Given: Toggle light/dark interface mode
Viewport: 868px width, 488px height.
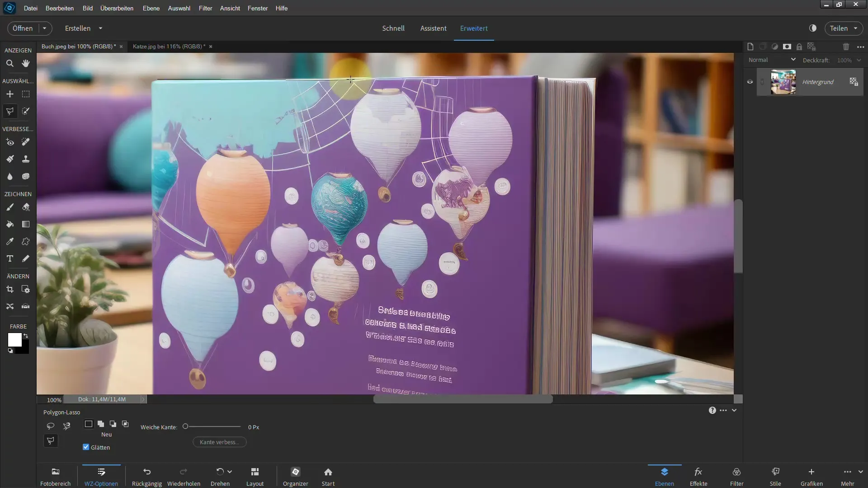Looking at the screenshot, I should click(813, 28).
